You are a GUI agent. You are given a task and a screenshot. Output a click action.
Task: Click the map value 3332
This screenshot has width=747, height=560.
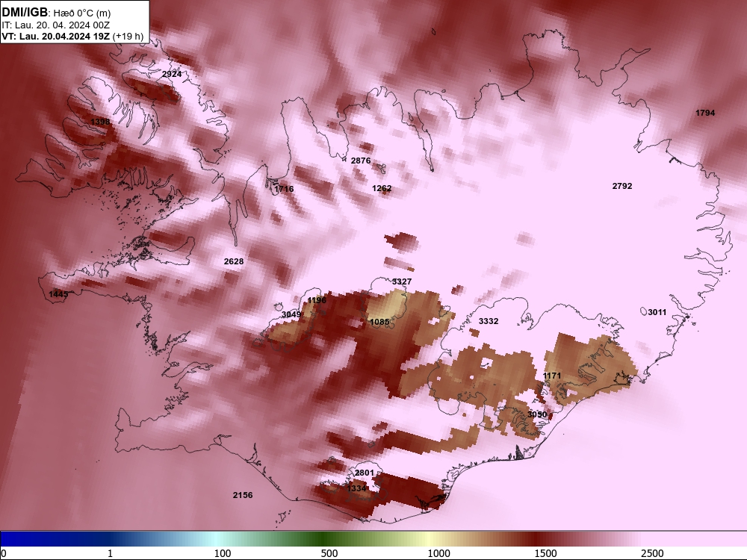click(489, 321)
